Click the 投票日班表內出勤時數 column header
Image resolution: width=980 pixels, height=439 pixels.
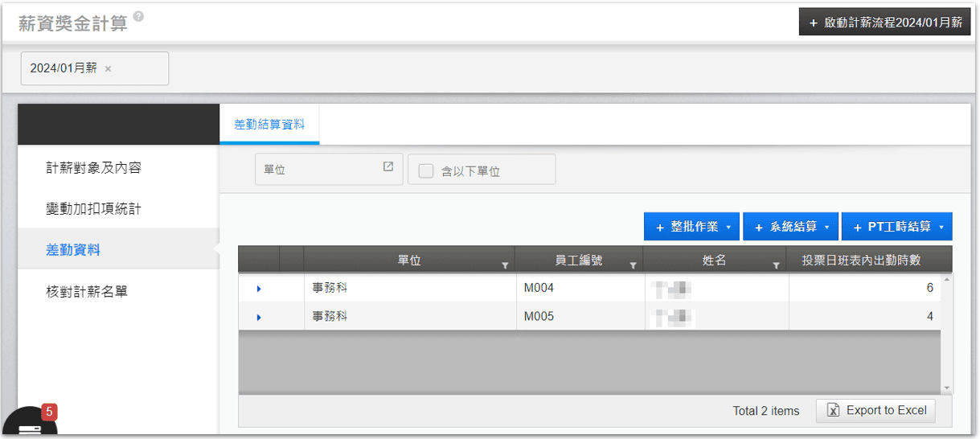click(x=861, y=261)
